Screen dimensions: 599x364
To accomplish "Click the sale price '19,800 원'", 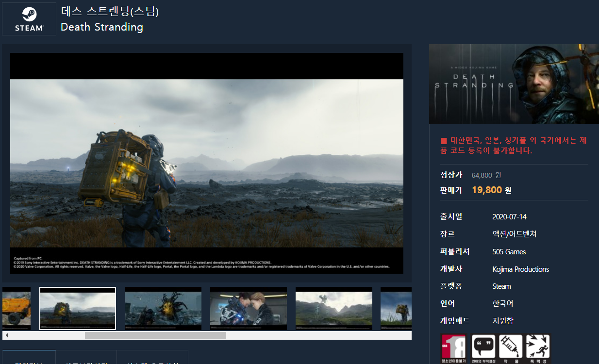I will tap(492, 190).
